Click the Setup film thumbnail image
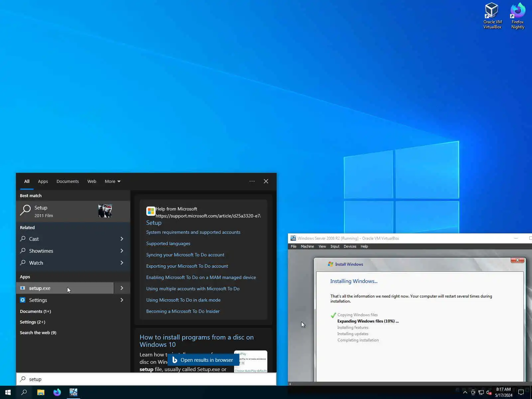The image size is (532, 399). coord(105,211)
